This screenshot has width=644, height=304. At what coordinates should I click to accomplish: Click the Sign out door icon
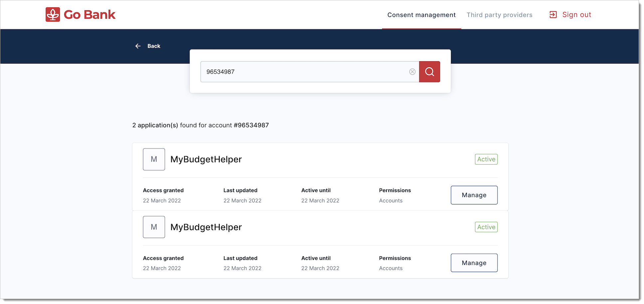[x=553, y=15]
